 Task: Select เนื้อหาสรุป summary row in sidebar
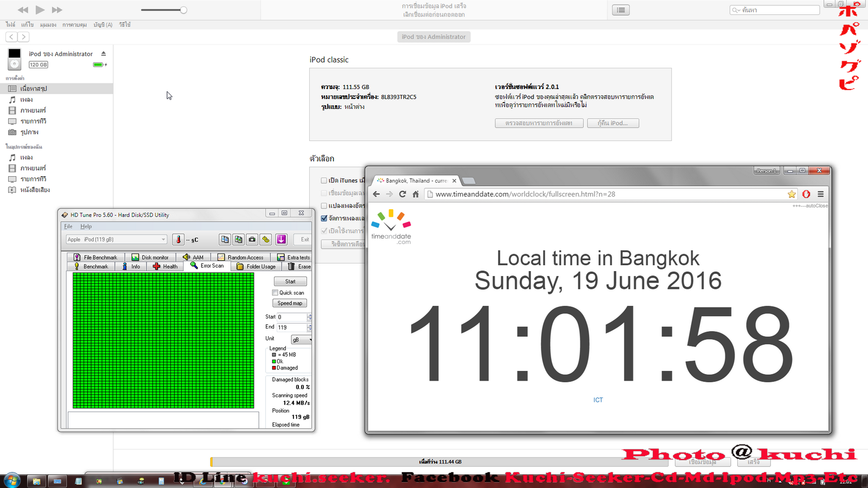tap(56, 88)
